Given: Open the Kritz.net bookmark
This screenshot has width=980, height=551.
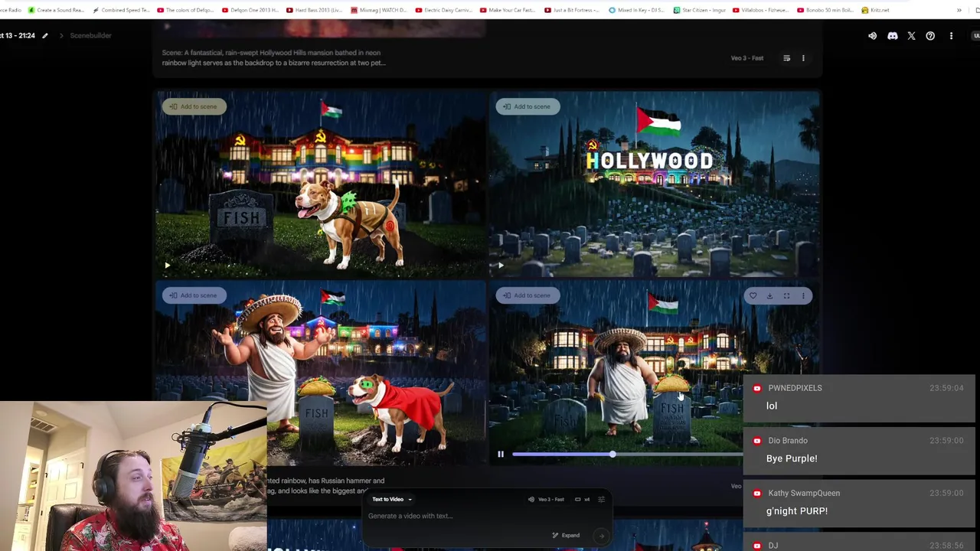Looking at the screenshot, I should (876, 10).
